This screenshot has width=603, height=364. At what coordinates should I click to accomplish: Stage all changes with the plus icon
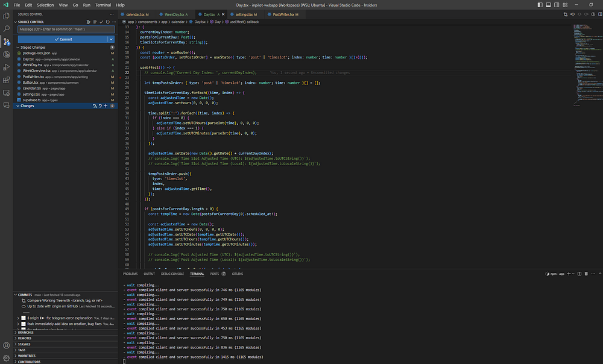[106, 106]
